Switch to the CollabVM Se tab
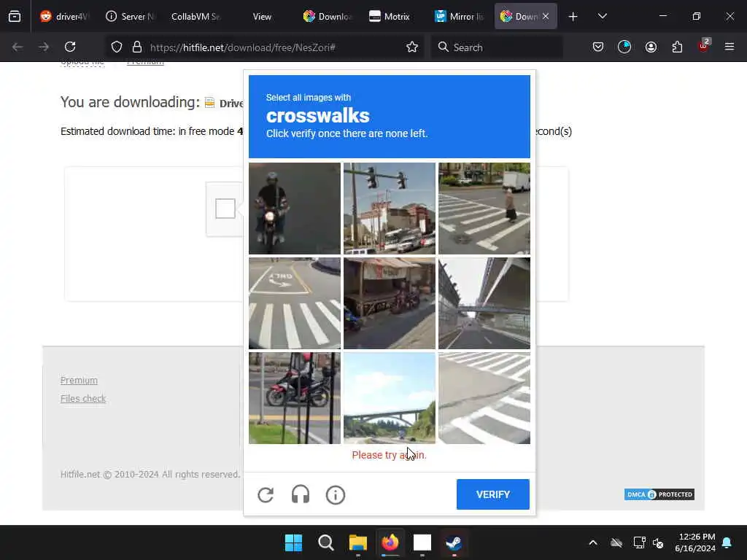The image size is (747, 560). point(196,16)
